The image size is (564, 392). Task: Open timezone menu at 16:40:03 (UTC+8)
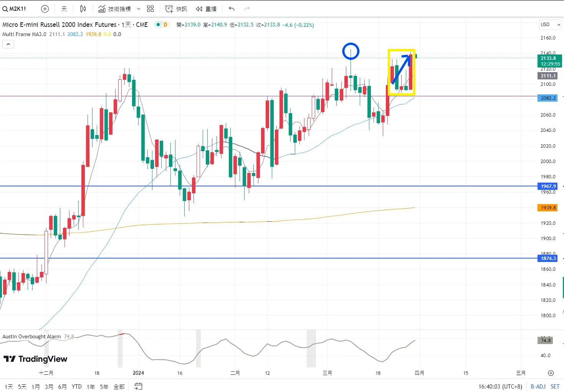[x=500, y=387]
